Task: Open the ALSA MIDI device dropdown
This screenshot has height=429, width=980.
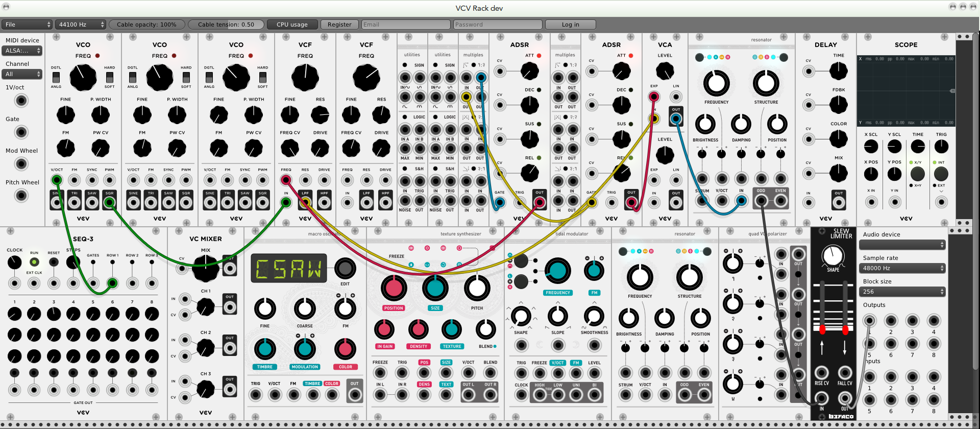Action: coord(22,51)
